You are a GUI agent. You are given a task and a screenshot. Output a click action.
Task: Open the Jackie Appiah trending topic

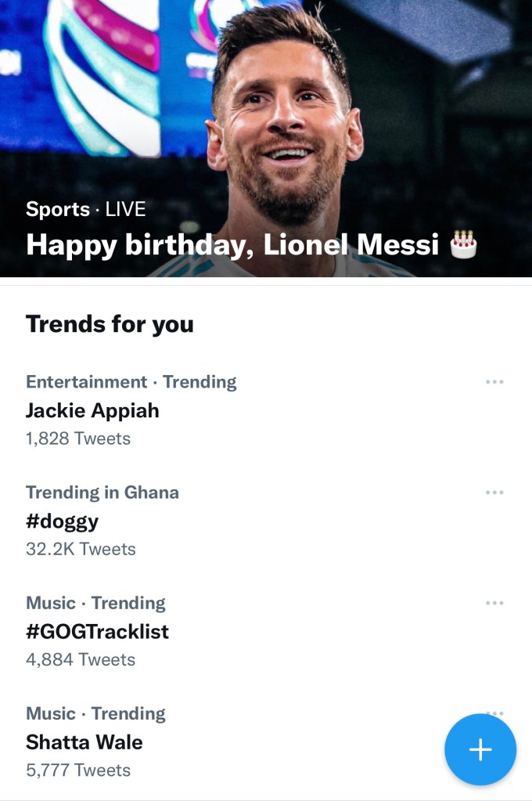point(92,410)
